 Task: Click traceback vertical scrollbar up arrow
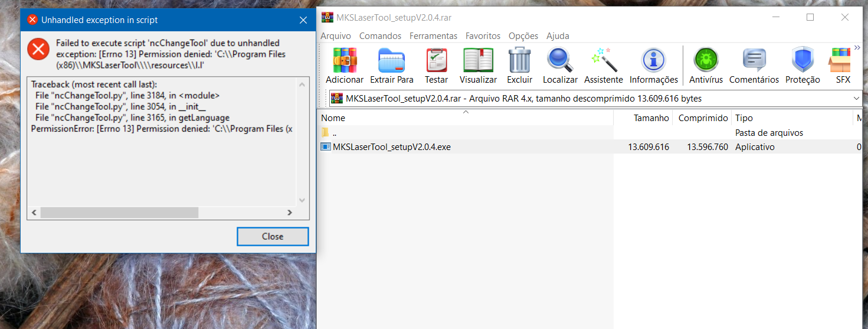pos(302,84)
